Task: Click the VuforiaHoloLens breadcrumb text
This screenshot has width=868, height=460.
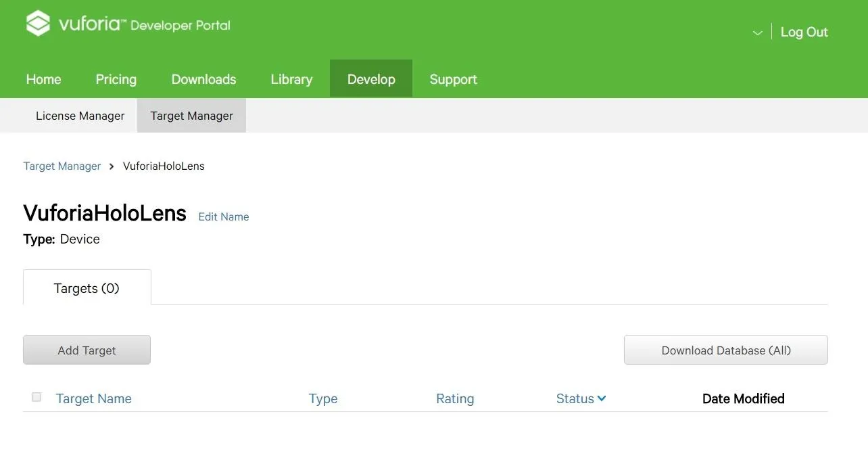Action: (164, 166)
